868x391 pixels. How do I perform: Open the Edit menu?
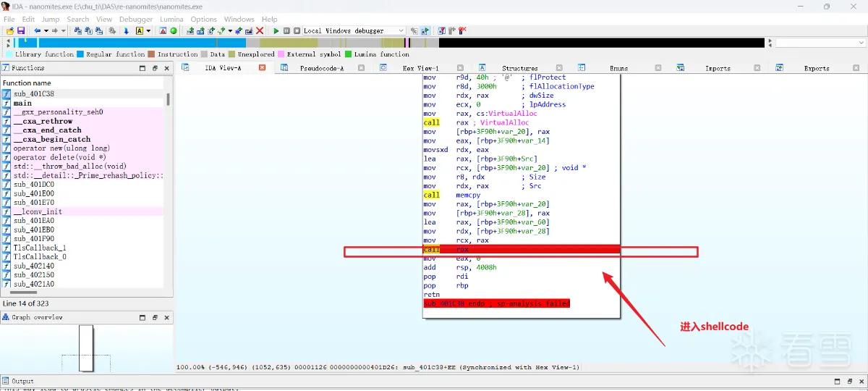point(28,20)
